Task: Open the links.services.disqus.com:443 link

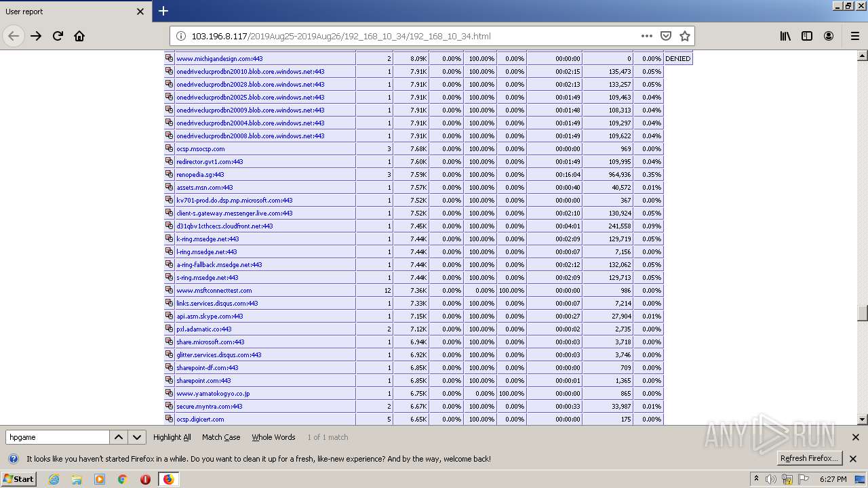Action: pos(217,304)
